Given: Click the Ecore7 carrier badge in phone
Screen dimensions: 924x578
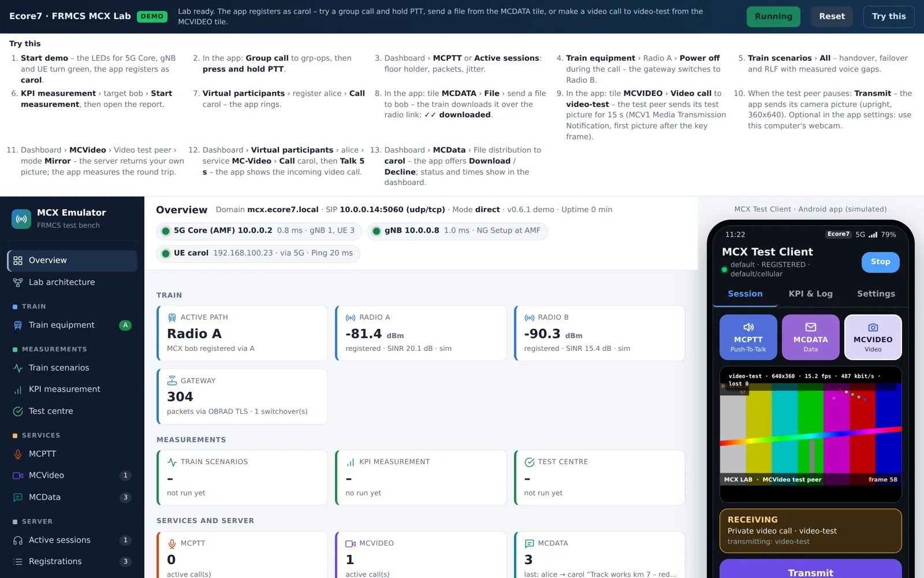Looking at the screenshot, I should point(838,234).
